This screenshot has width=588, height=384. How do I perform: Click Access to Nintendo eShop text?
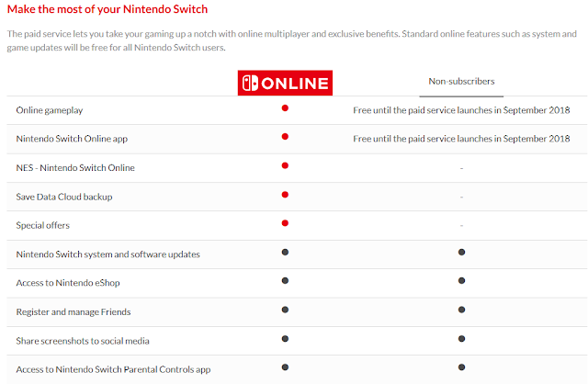pyautogui.click(x=68, y=283)
